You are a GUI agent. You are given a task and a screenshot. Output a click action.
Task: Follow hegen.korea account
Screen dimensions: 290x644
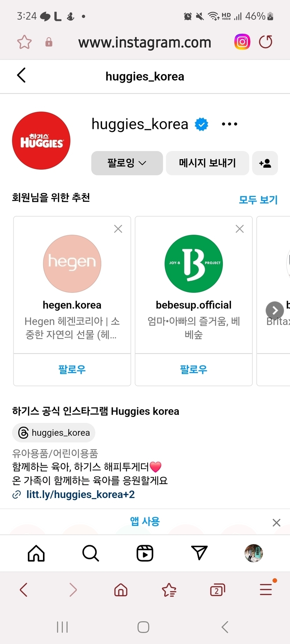(x=72, y=369)
